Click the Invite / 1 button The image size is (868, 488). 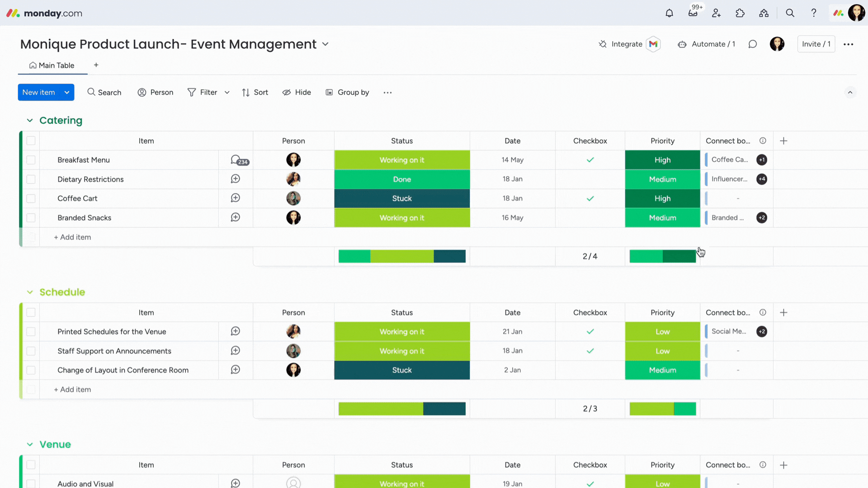pyautogui.click(x=816, y=44)
